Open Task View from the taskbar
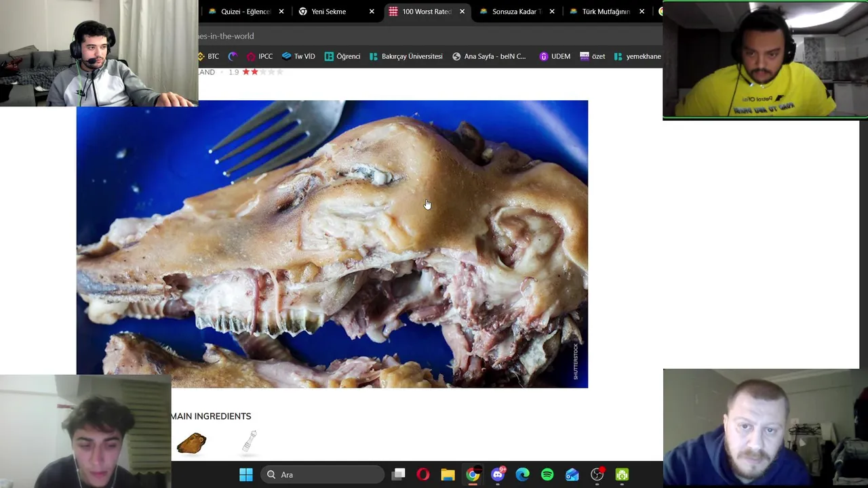This screenshot has width=868, height=488. click(x=399, y=475)
